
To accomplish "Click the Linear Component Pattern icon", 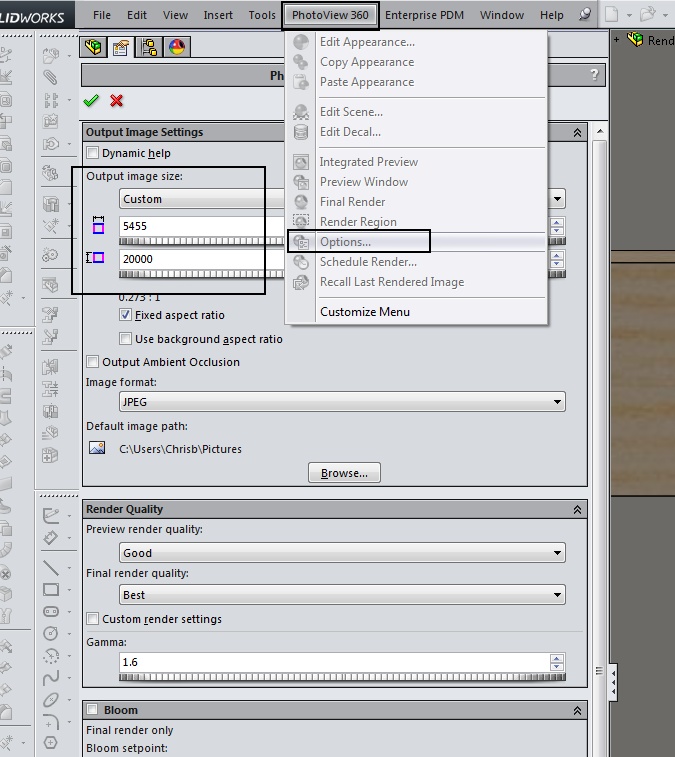I will (x=50, y=100).
